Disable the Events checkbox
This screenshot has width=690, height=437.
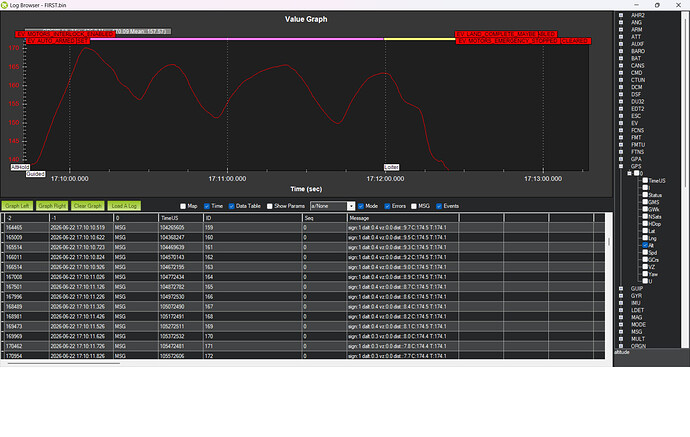pos(439,206)
